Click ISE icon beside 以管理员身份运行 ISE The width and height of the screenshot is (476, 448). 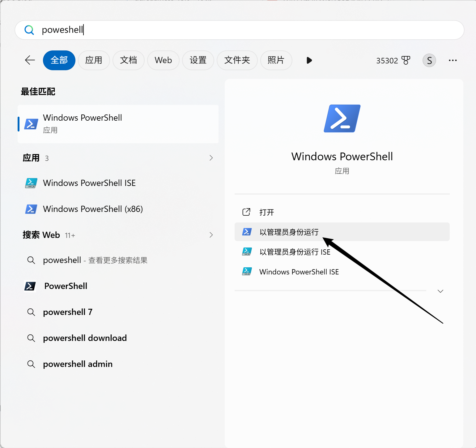point(247,252)
